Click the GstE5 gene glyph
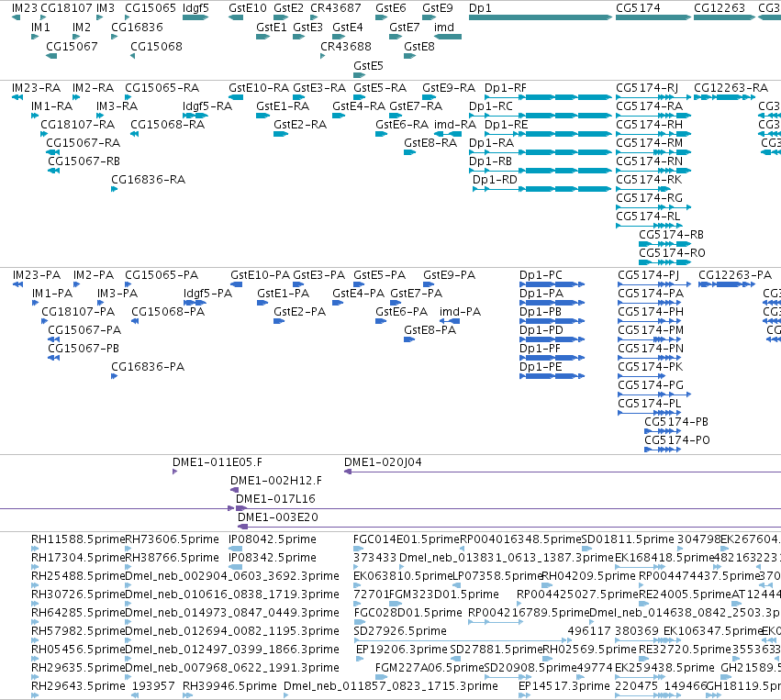Image resolution: width=781 pixels, height=700 pixels. click(x=360, y=75)
